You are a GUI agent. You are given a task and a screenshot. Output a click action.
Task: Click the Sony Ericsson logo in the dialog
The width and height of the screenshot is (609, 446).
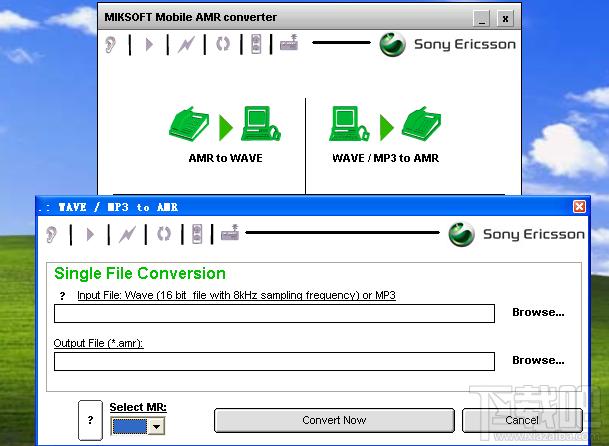point(517,234)
